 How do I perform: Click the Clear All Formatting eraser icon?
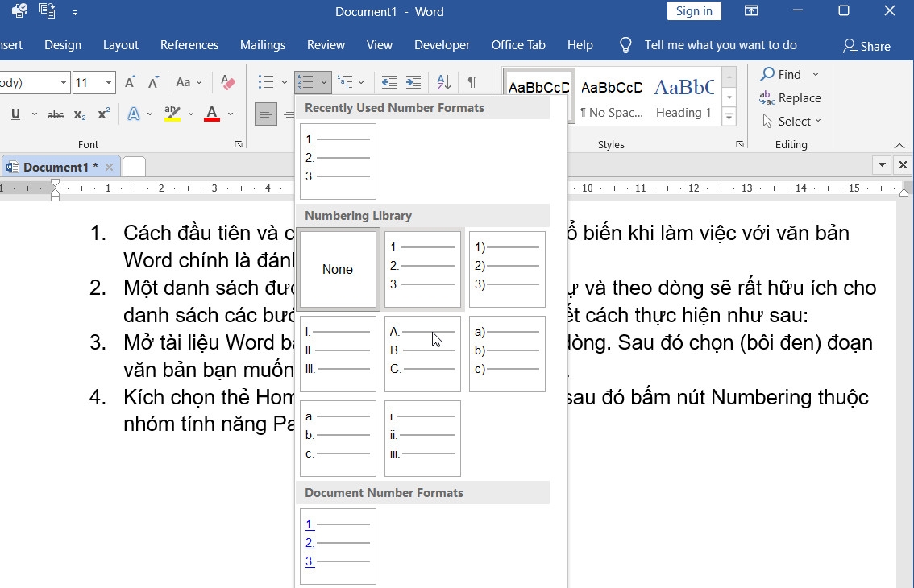pos(228,82)
